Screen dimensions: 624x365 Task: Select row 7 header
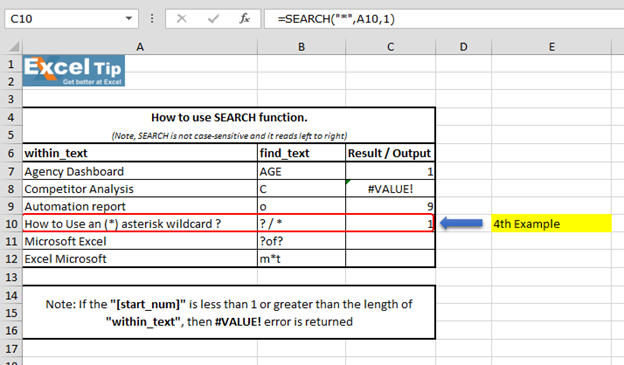pos(11,172)
